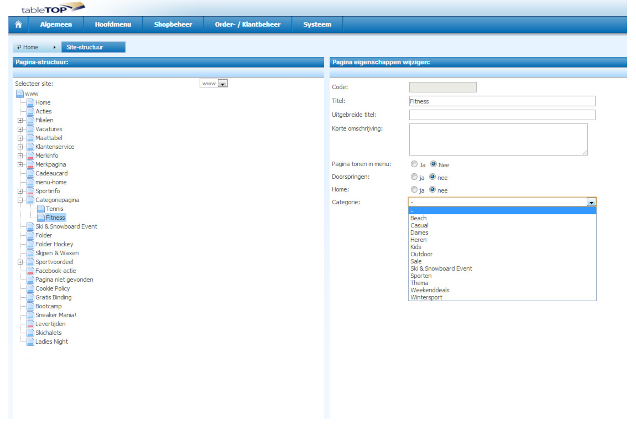Select 'ja' for Pagina tonen in menu

click(x=414, y=164)
